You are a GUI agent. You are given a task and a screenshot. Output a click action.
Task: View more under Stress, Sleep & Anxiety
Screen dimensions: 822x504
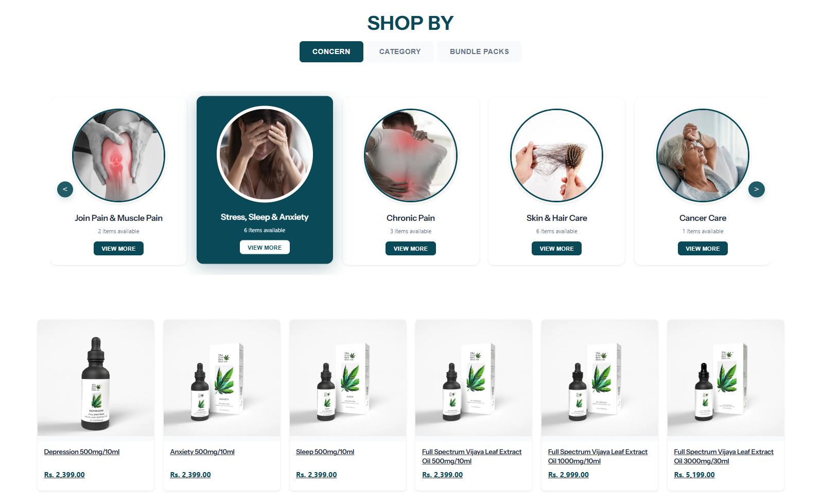click(x=265, y=248)
